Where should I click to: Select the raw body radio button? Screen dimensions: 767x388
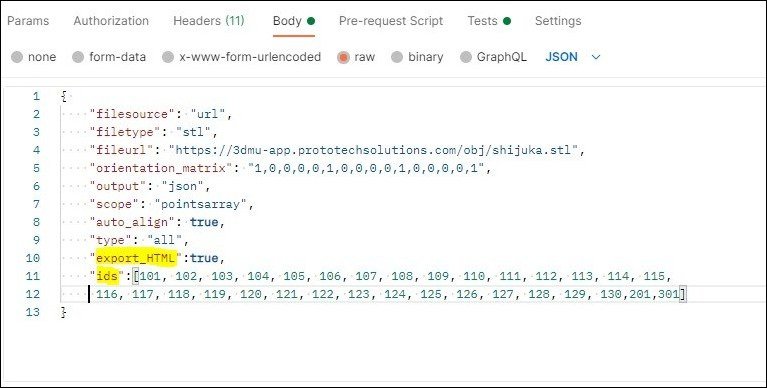tap(343, 57)
